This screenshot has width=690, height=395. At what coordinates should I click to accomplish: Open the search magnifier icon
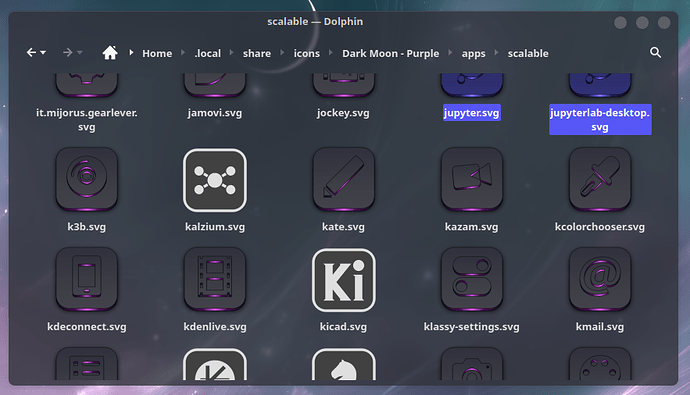655,52
